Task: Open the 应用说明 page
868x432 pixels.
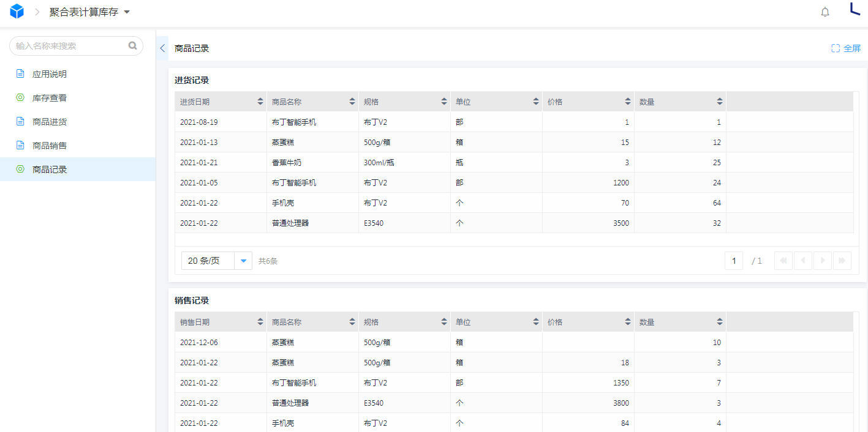Action: coord(49,74)
